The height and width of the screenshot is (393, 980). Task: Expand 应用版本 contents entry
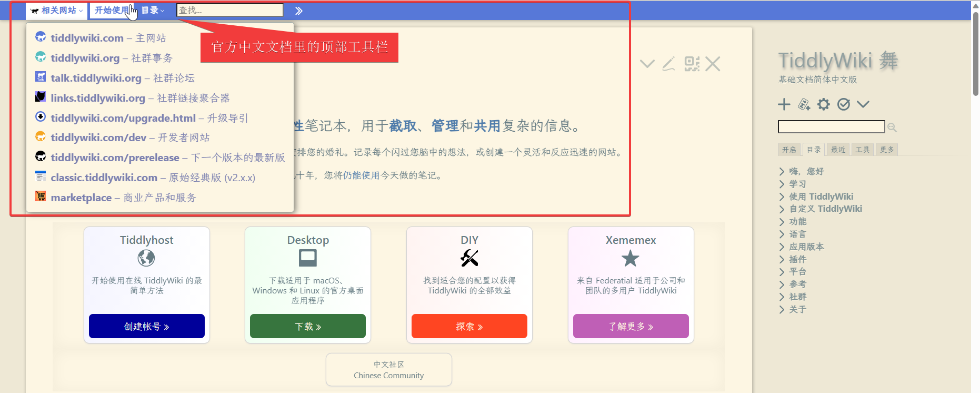click(x=782, y=247)
